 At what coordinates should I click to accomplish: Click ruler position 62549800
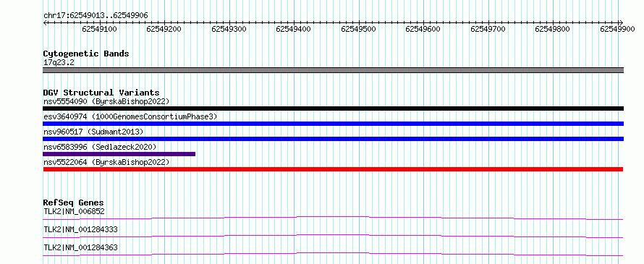pos(552,29)
